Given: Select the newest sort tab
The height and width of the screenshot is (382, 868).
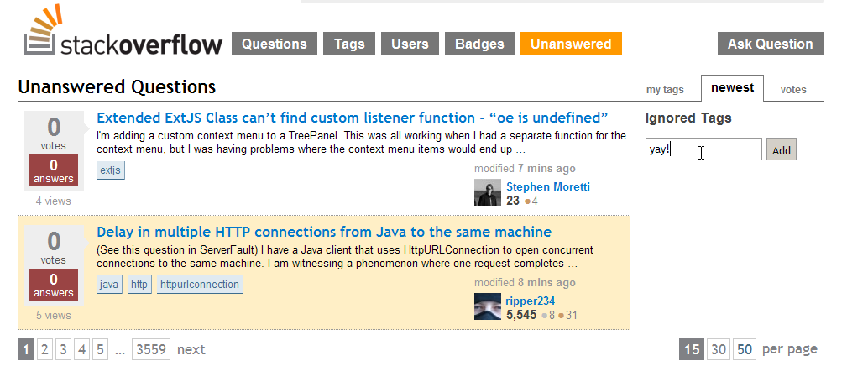Looking at the screenshot, I should [732, 88].
